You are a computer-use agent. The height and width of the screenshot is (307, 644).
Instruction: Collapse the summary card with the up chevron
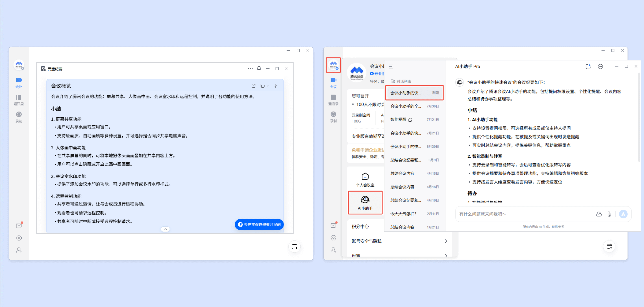pyautogui.click(x=165, y=229)
